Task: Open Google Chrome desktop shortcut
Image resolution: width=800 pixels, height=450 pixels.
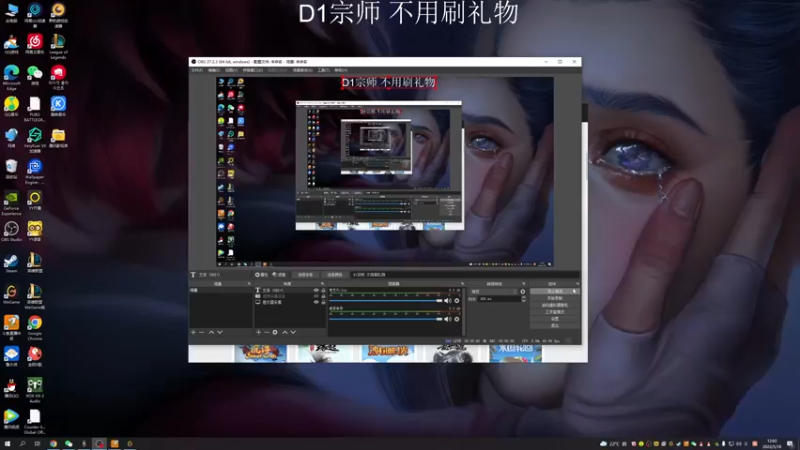Action: (35, 328)
